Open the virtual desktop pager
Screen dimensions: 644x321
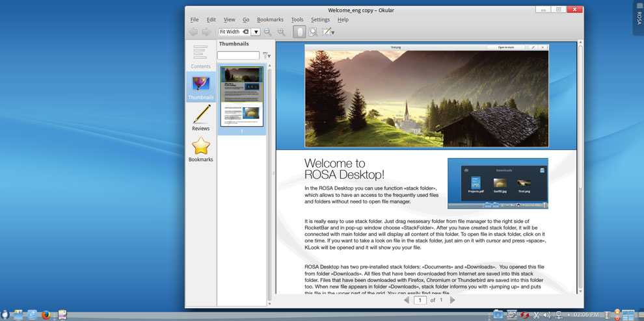[628, 315]
